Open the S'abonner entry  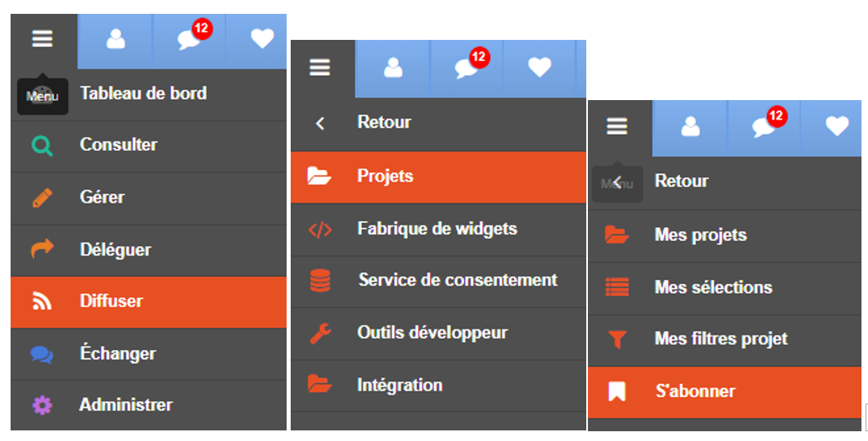tap(725, 391)
